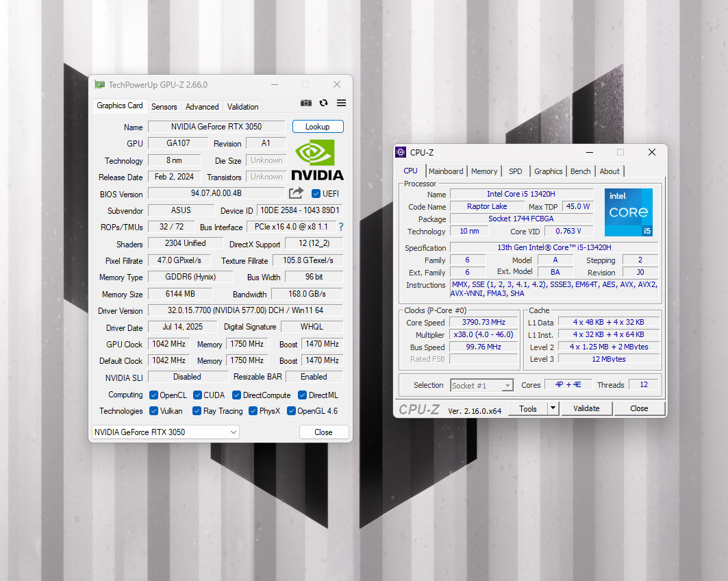The image size is (728, 581).
Task: Click the Level 3 cache value 12 MBytes
Action: tap(609, 359)
